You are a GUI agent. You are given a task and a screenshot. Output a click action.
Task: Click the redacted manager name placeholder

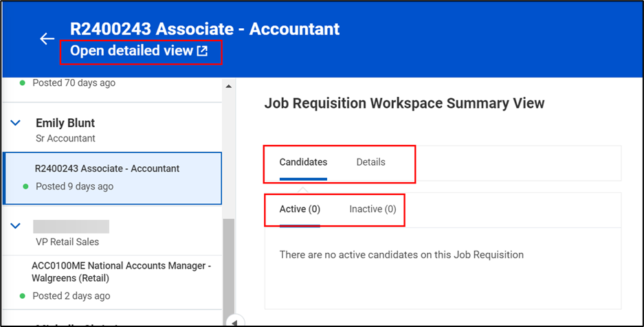point(71,227)
